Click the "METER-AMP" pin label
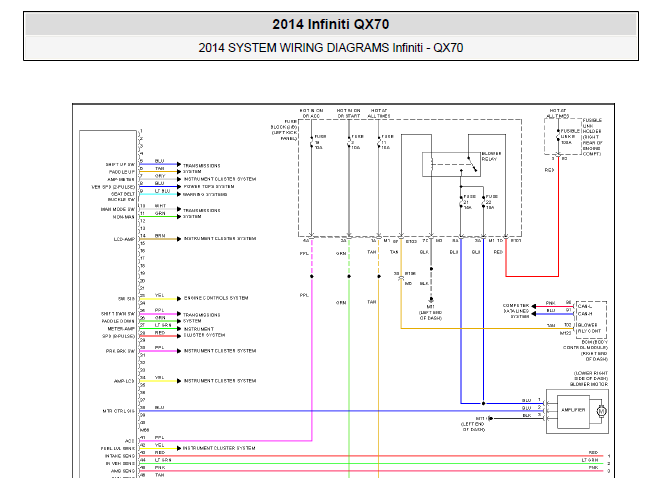662x478 pixels. (121, 329)
